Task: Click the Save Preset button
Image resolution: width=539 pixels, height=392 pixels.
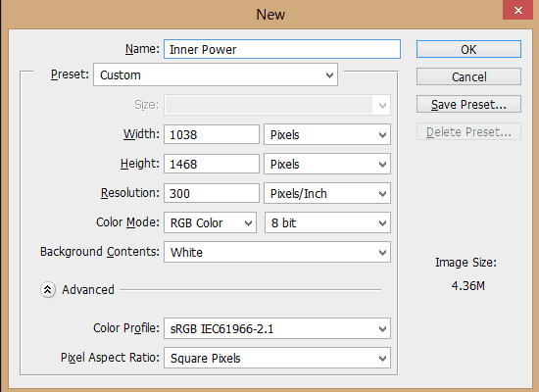Action: 468,104
